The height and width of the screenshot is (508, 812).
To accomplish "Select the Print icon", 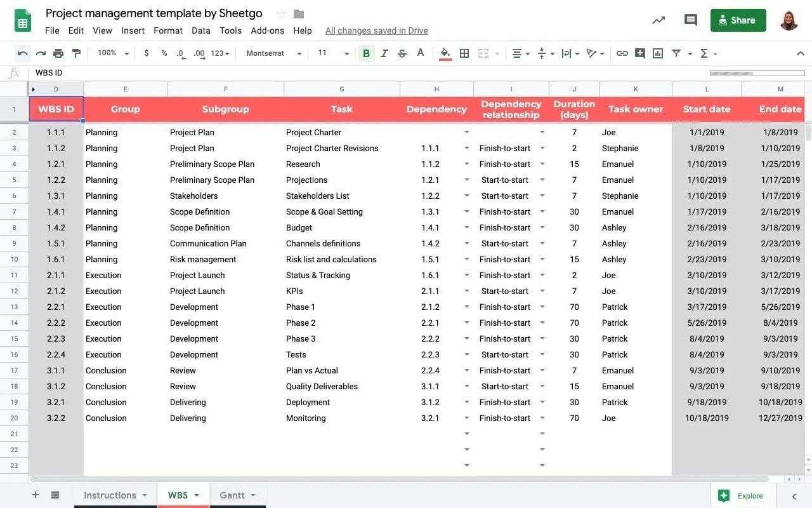I will click(x=58, y=53).
